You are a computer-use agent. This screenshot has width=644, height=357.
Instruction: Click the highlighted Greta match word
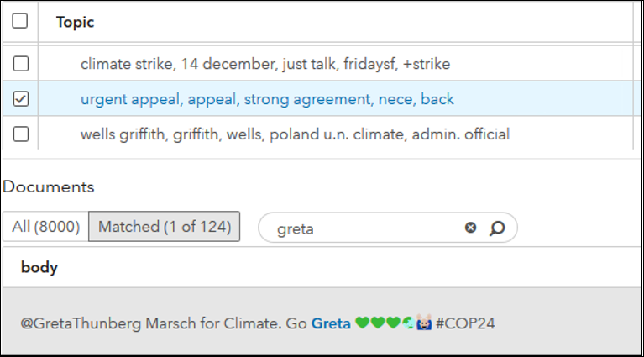331,323
